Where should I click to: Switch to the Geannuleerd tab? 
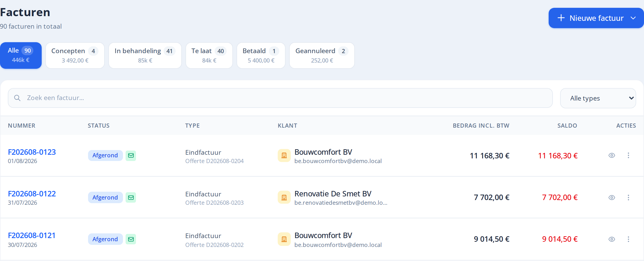tap(322, 55)
